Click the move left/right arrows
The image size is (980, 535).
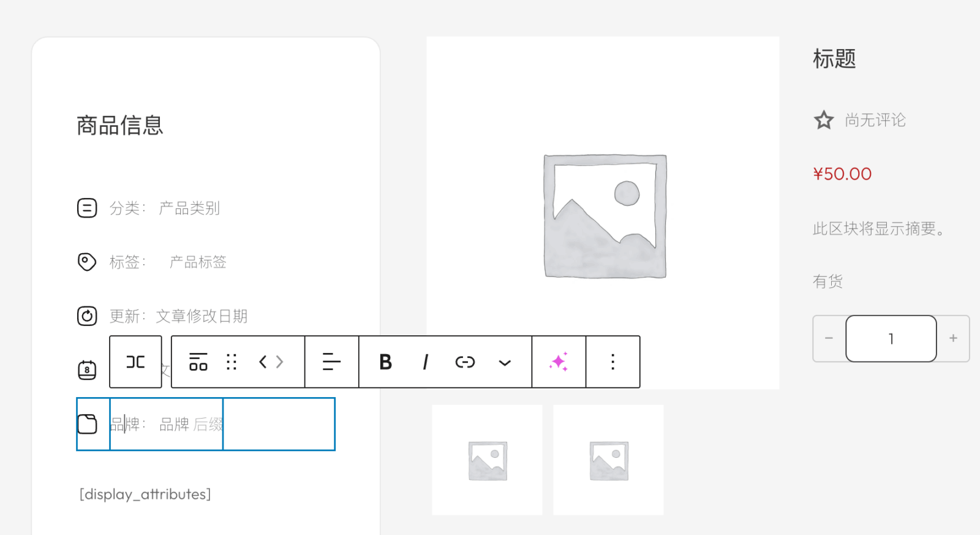coord(271,362)
